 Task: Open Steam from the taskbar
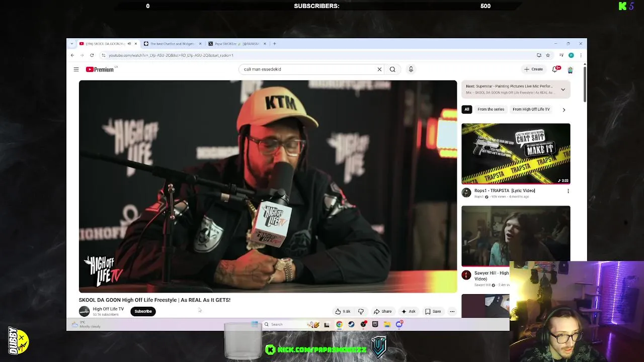[351, 325]
